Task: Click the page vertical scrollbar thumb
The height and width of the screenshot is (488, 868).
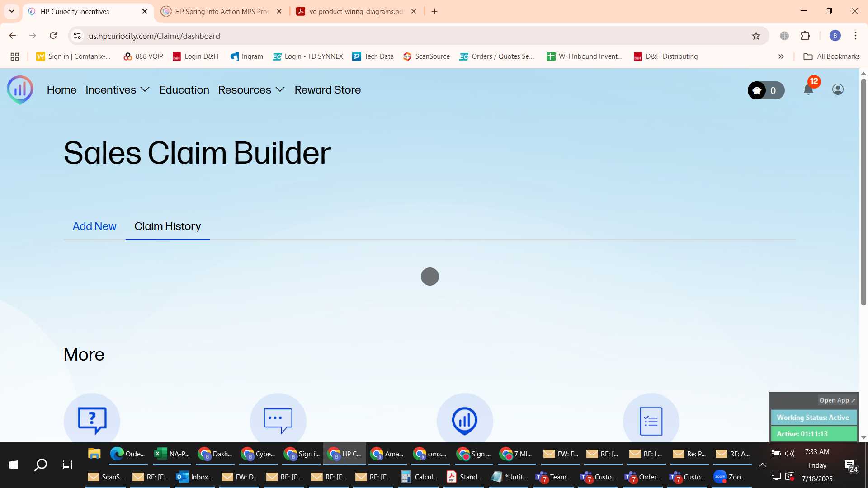Action: 863,192
